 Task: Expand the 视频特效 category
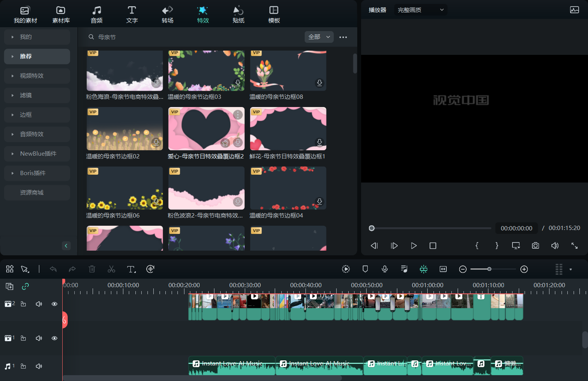tap(37, 76)
